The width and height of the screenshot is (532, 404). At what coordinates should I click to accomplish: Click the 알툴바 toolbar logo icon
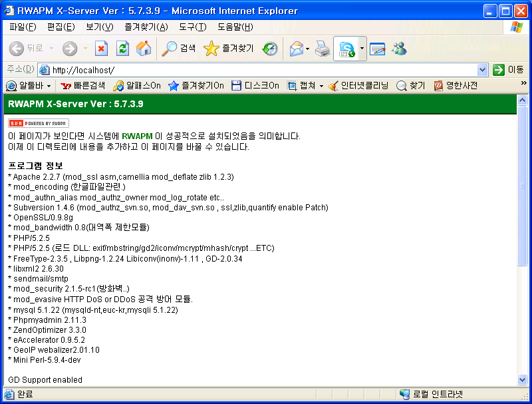point(11,86)
